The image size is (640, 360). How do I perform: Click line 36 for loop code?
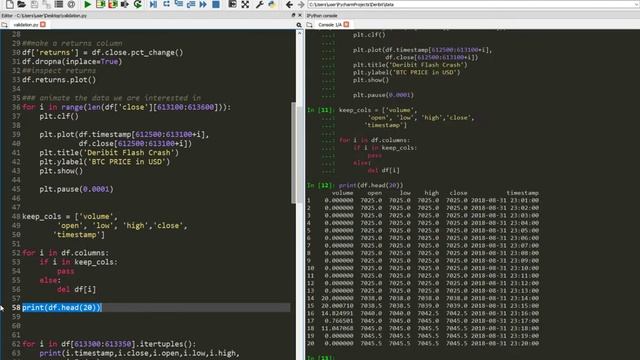(127, 107)
